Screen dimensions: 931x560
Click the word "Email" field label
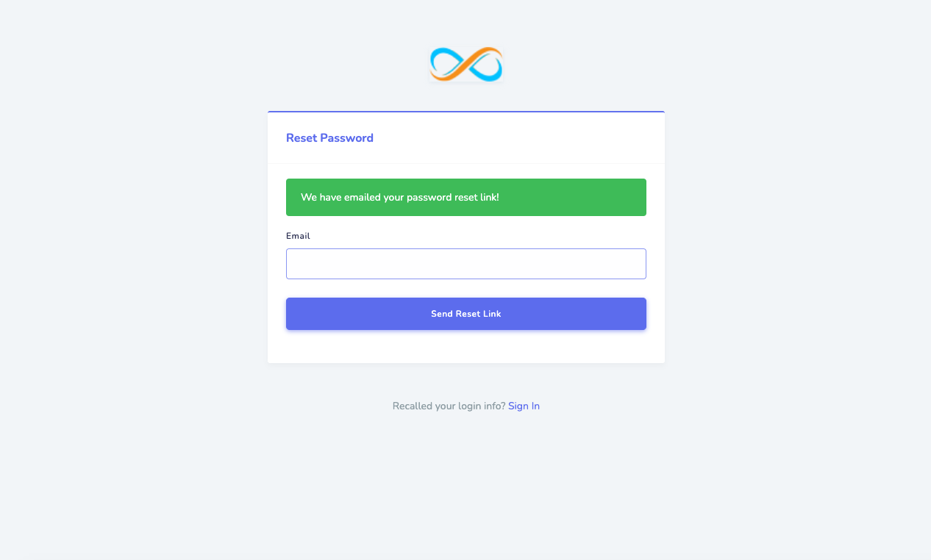(x=298, y=236)
